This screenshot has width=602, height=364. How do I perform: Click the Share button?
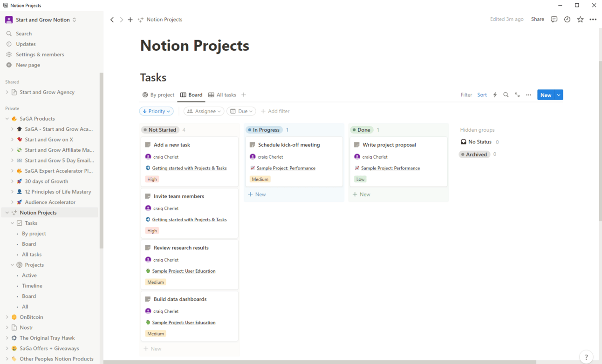(538, 20)
